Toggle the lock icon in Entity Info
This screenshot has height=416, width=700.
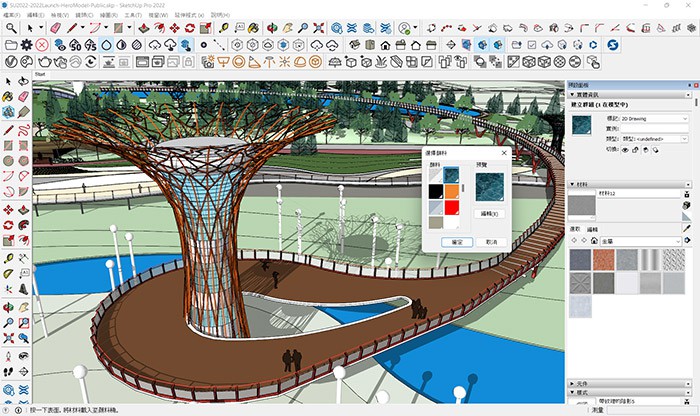click(638, 150)
